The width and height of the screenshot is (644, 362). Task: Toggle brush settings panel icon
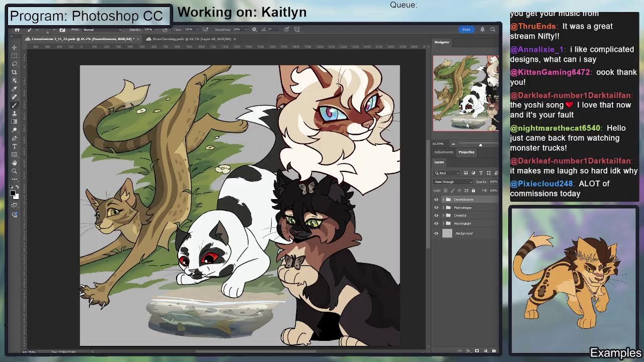point(62,29)
